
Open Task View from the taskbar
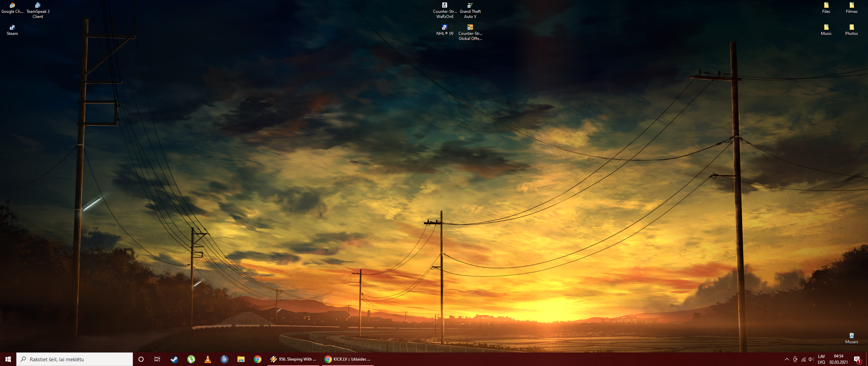click(x=157, y=359)
